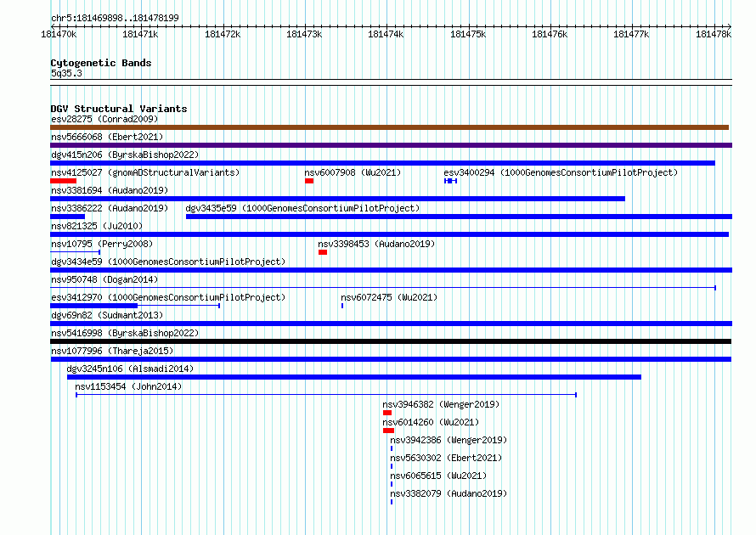Click the small blue esv3400294 glyph
The height and width of the screenshot is (535, 756).
coord(450,181)
